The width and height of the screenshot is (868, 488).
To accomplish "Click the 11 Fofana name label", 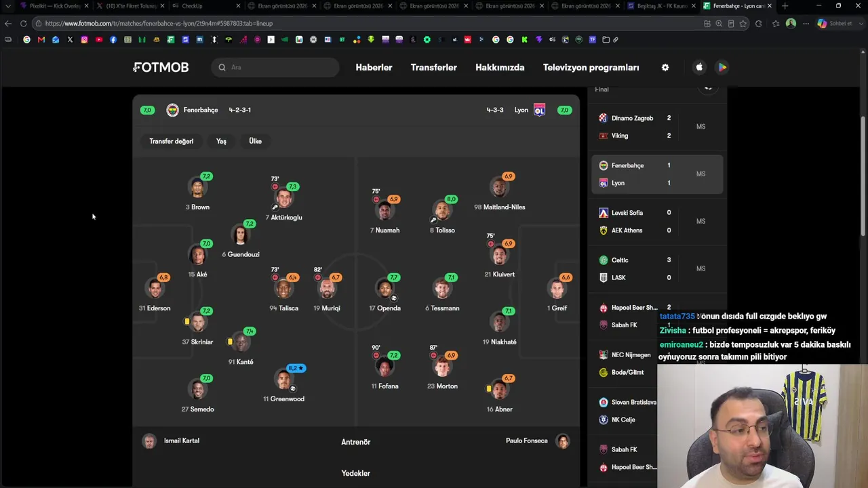I will click(x=384, y=386).
